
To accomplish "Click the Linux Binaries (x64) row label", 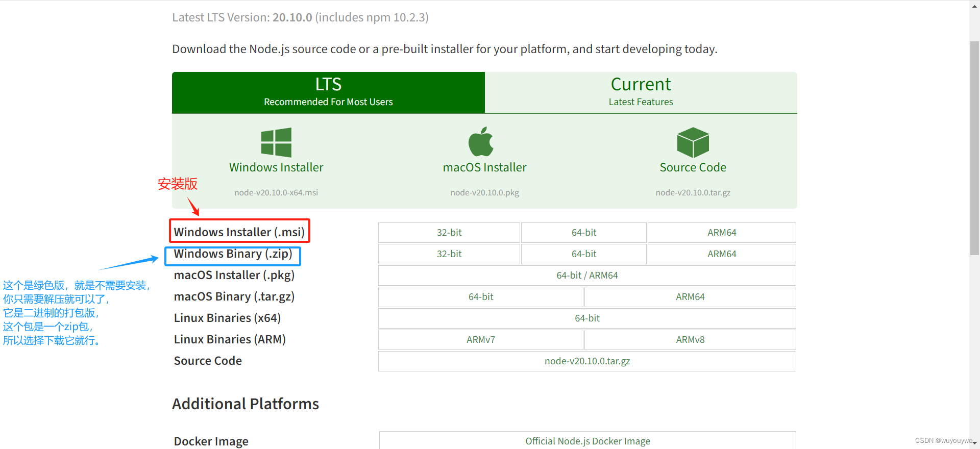I will (227, 318).
